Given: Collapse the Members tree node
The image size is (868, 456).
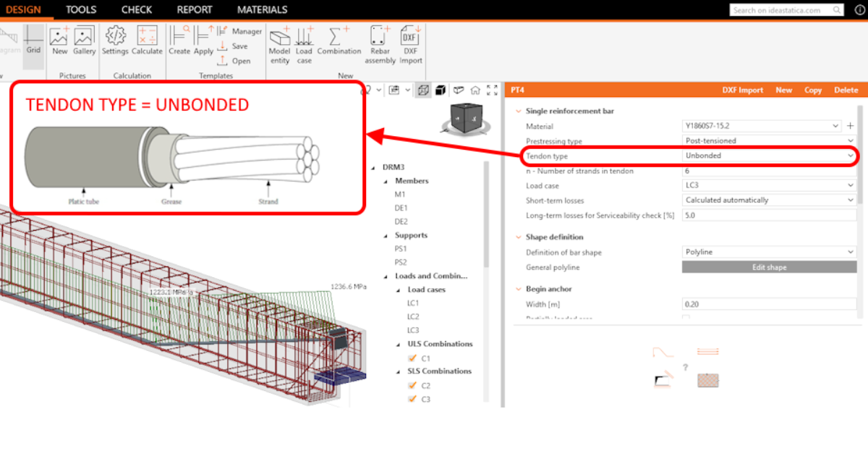Looking at the screenshot, I should click(x=386, y=181).
